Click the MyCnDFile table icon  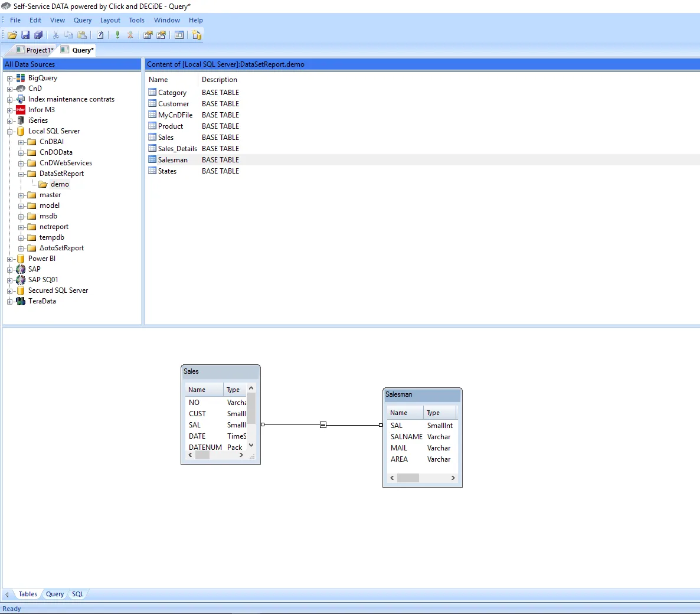pos(152,115)
